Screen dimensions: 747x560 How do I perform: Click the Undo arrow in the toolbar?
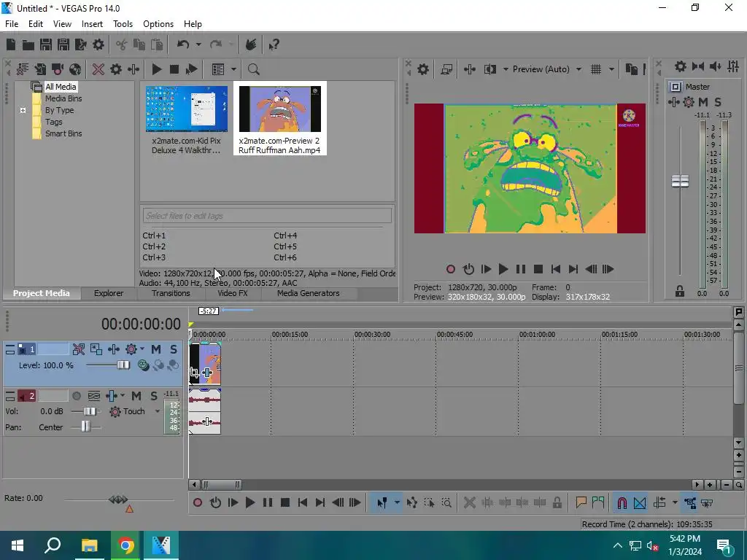click(x=183, y=44)
